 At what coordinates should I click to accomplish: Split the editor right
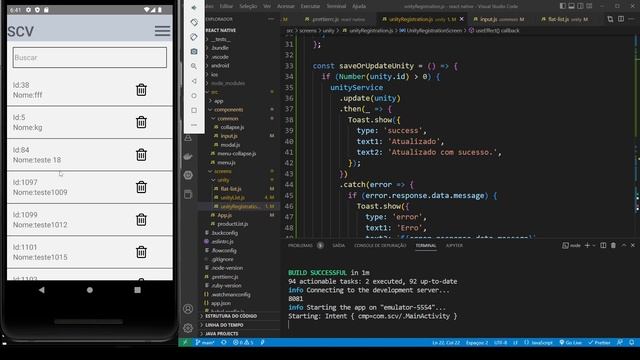click(621, 19)
